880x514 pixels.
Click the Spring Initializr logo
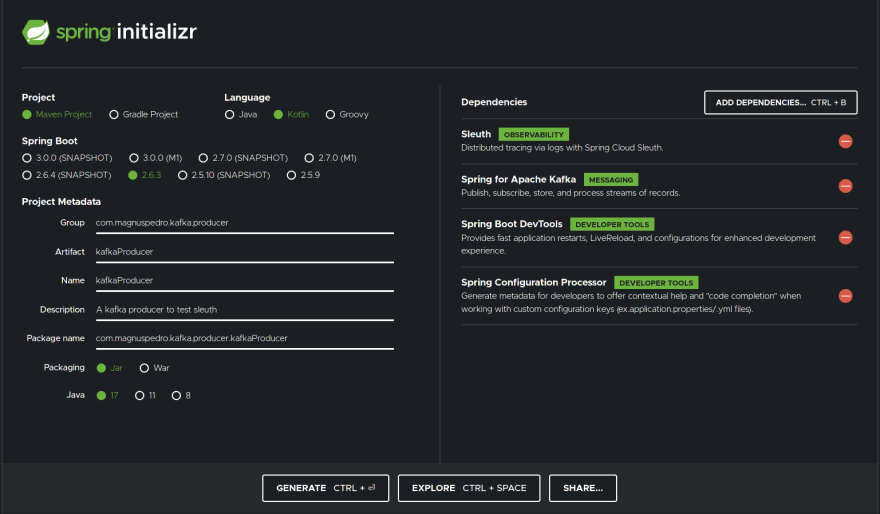[109, 32]
